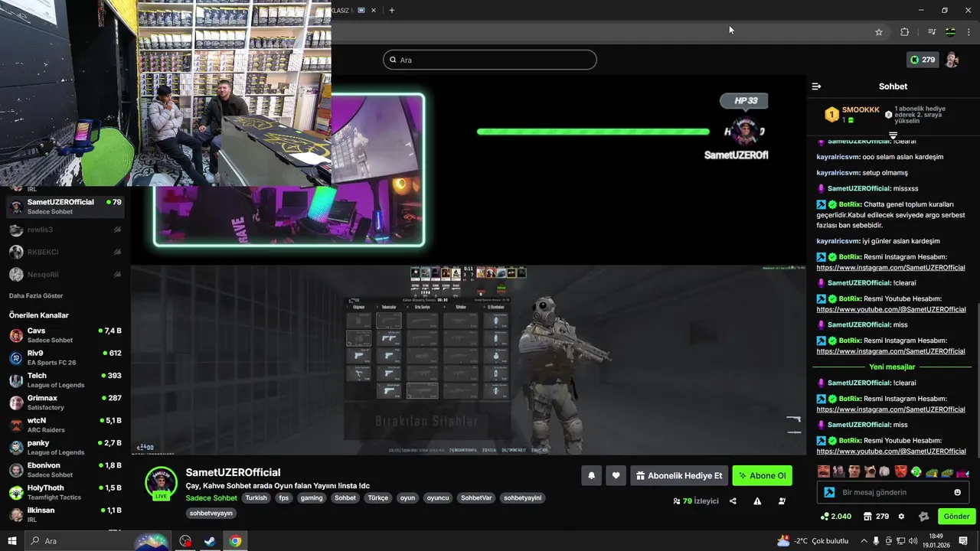Open the chat identity badge icon
980x551 pixels.
point(829,492)
